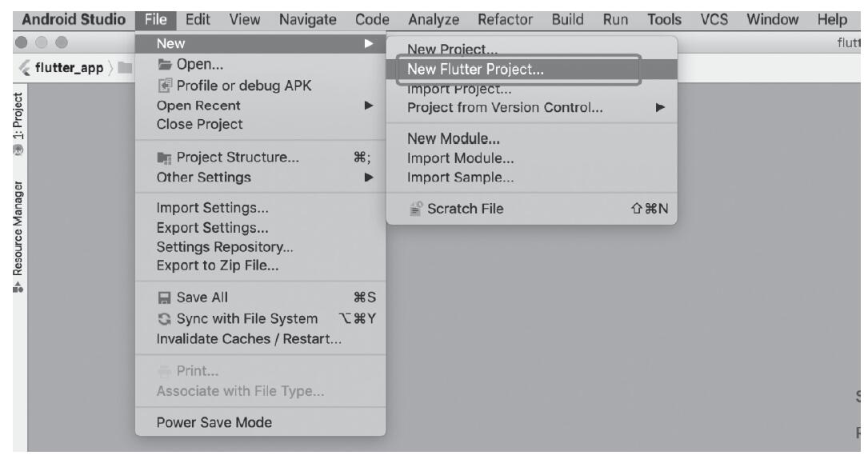This screenshot has height=455, width=868.
Task: Choose Import Module from submenu
Action: [x=460, y=158]
